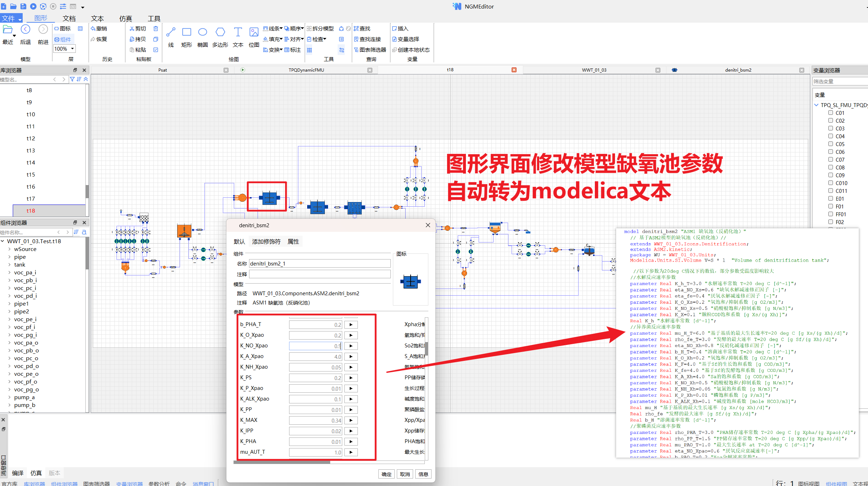868x486 pixels.
Task: Check the E01 variable checkbox
Action: (x=830, y=199)
